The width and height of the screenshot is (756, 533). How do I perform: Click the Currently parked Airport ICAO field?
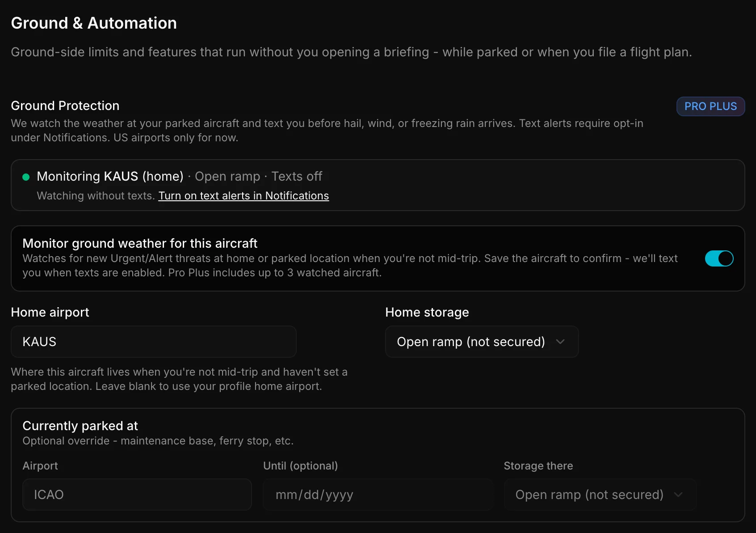pos(137,495)
